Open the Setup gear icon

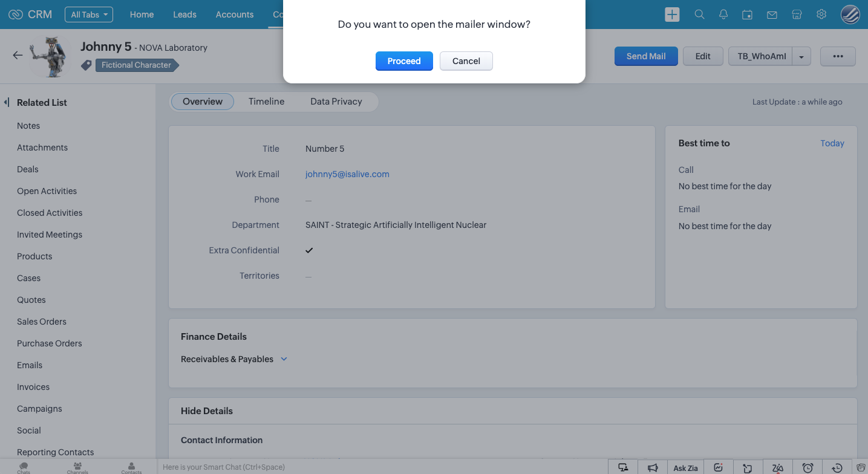[x=821, y=15]
